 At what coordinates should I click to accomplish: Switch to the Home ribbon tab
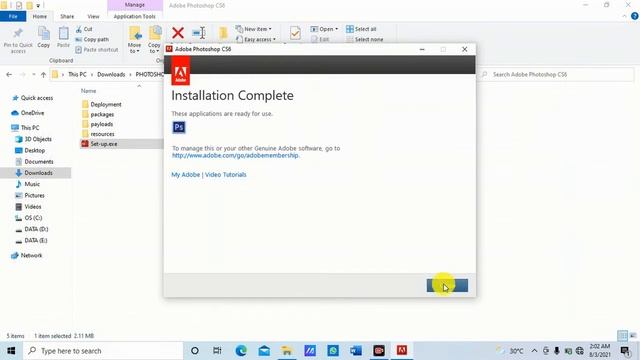click(x=40, y=16)
